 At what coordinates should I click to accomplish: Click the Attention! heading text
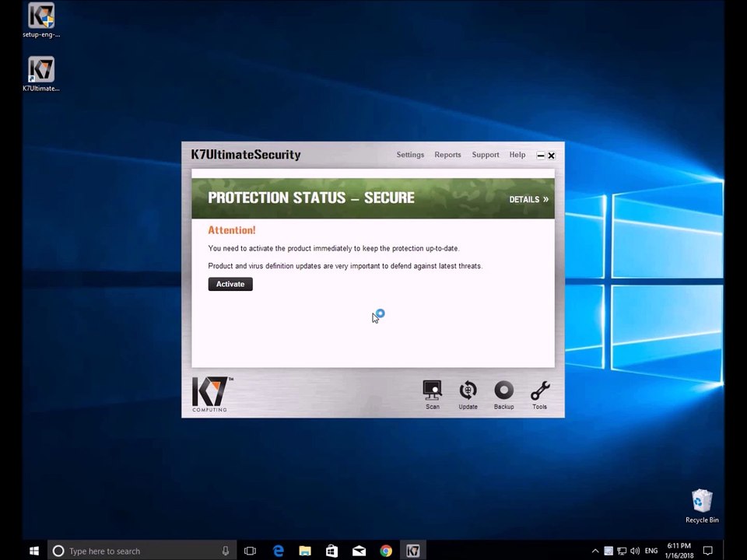[232, 230]
